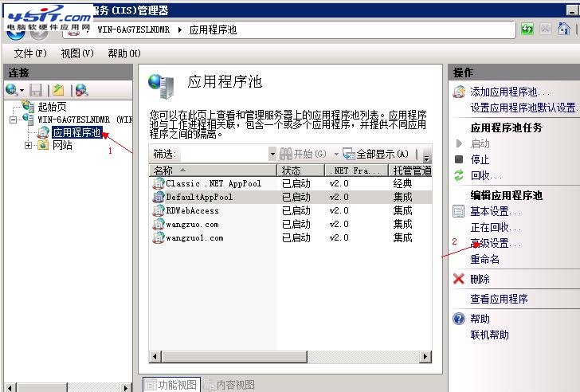The width and height of the screenshot is (580, 392).
Task: Open the 视图(V) menu
Action: pos(77,53)
